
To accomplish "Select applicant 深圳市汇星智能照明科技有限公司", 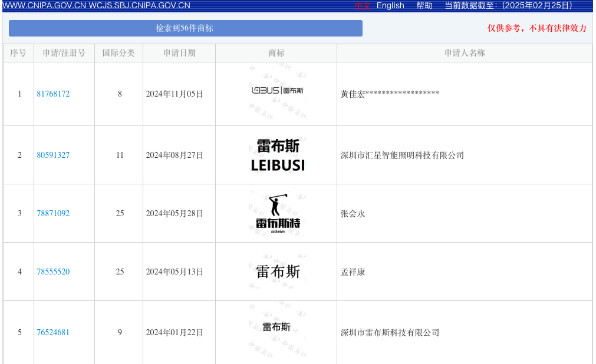I will [x=402, y=155].
